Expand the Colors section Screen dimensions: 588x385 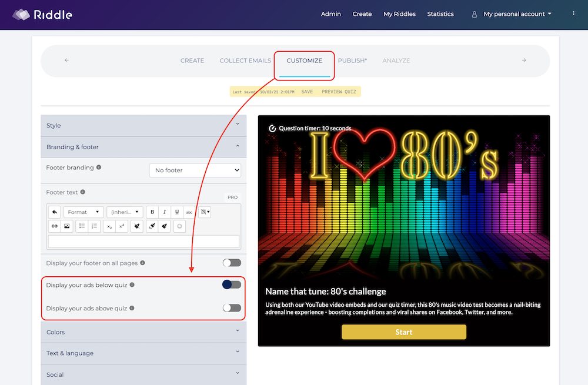[x=143, y=332]
